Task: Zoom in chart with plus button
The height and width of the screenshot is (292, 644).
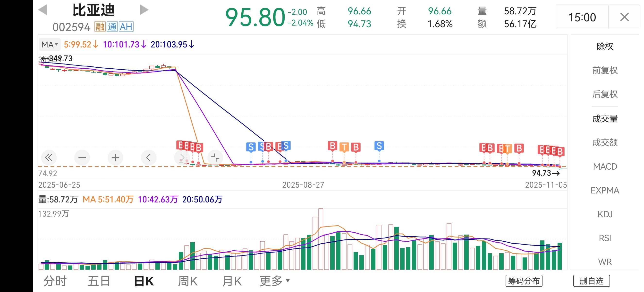Action: [x=115, y=157]
